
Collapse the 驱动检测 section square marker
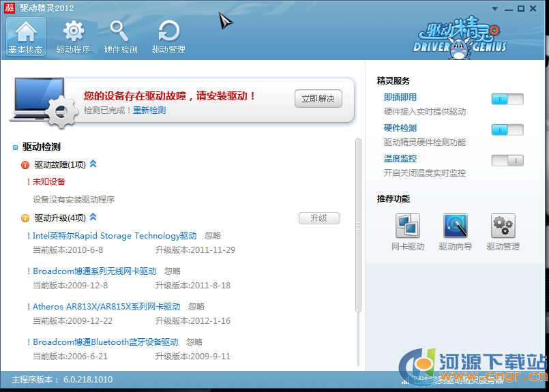[15, 147]
